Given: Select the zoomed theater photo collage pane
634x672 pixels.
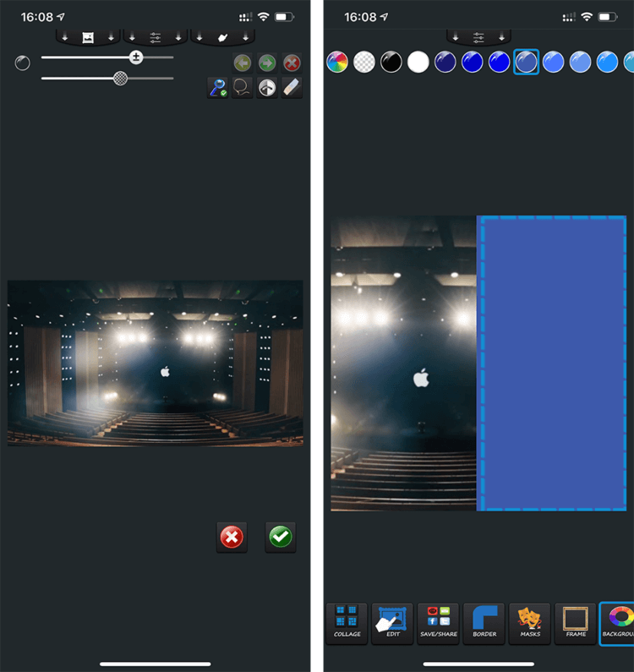Looking at the screenshot, I should [403, 363].
